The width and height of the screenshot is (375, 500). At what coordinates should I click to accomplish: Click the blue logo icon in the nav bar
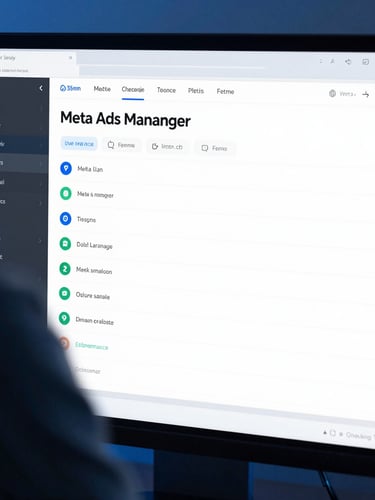click(63, 88)
